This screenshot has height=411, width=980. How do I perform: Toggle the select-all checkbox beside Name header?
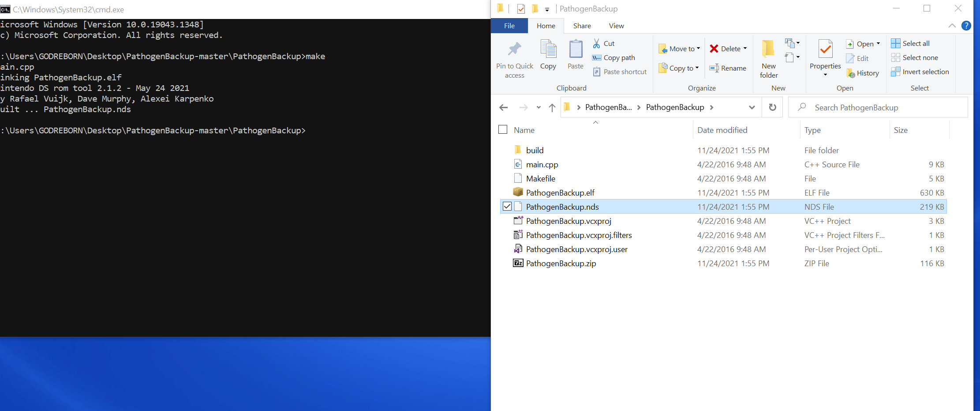(503, 129)
